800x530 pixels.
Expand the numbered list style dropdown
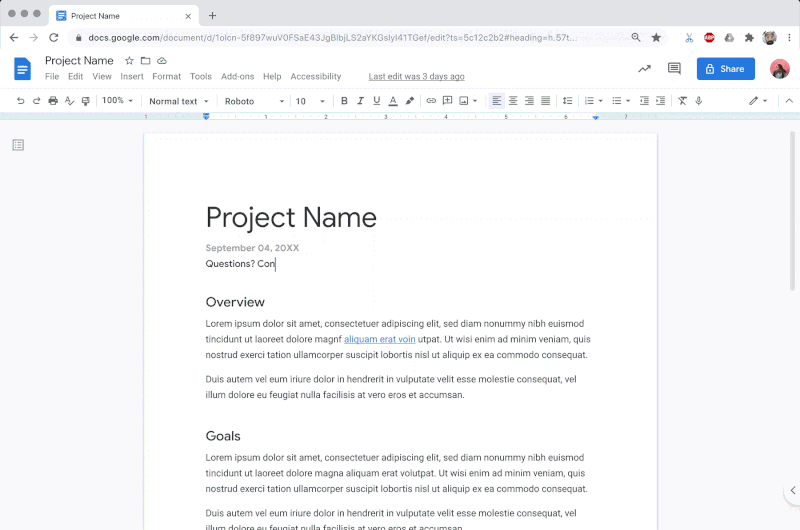coord(601,101)
